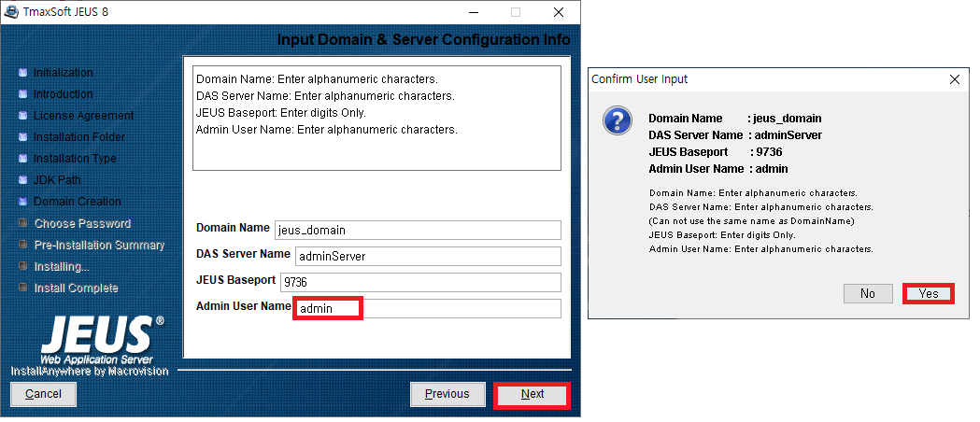
Task: Click 'DAS Server Name : adminServer' in dialog
Action: (x=735, y=135)
